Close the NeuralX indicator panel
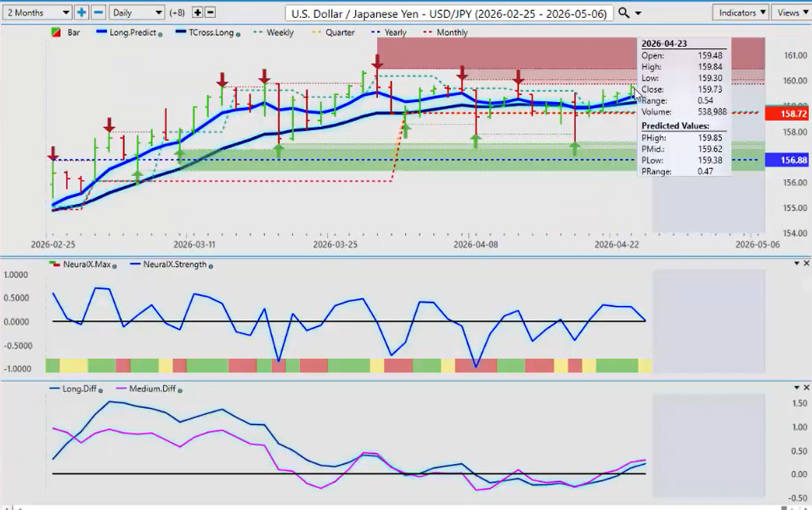This screenshot has width=812, height=510. point(806,263)
